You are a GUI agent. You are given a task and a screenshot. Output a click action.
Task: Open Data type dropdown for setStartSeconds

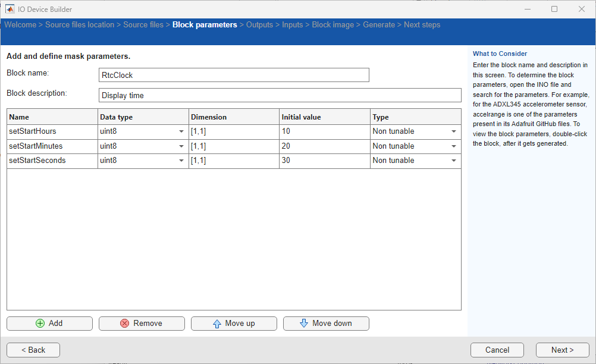click(x=181, y=160)
